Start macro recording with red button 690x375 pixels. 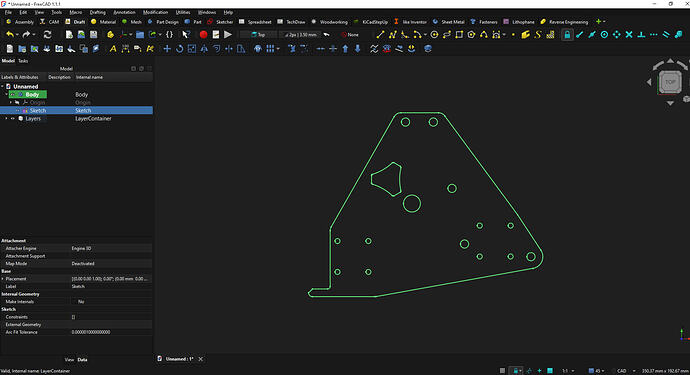pyautogui.click(x=203, y=34)
